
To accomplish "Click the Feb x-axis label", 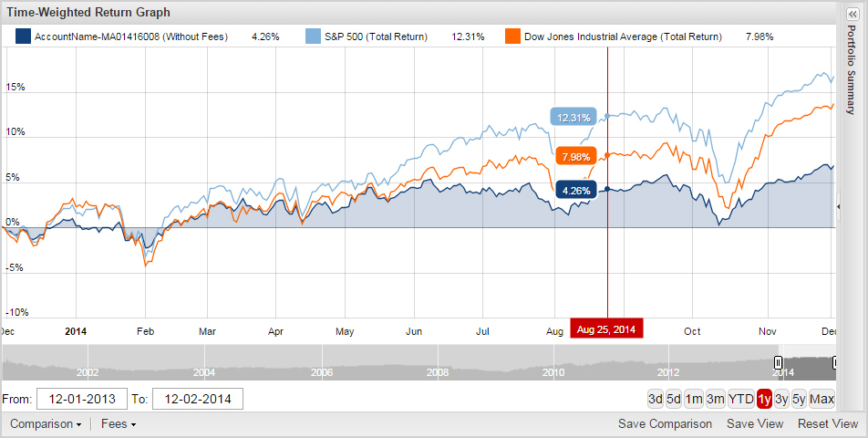I will tap(146, 331).
